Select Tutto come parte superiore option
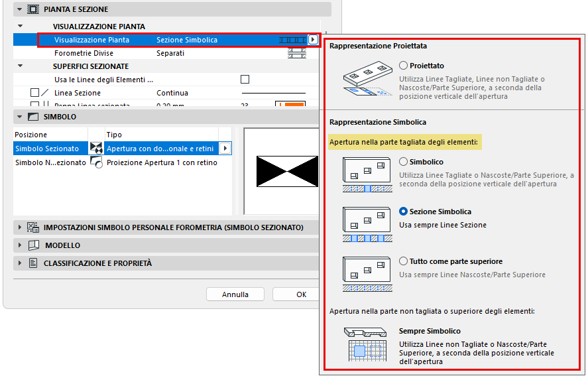588x378 pixels. click(x=403, y=261)
